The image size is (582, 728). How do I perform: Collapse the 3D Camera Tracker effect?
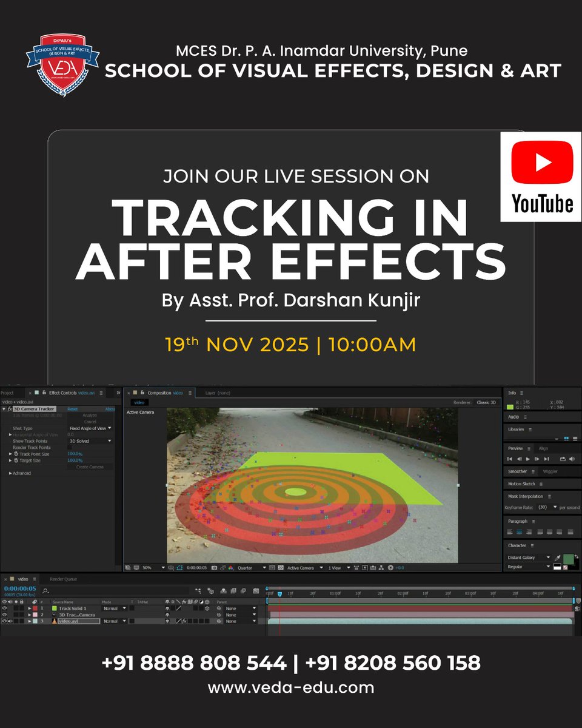[x=4, y=409]
